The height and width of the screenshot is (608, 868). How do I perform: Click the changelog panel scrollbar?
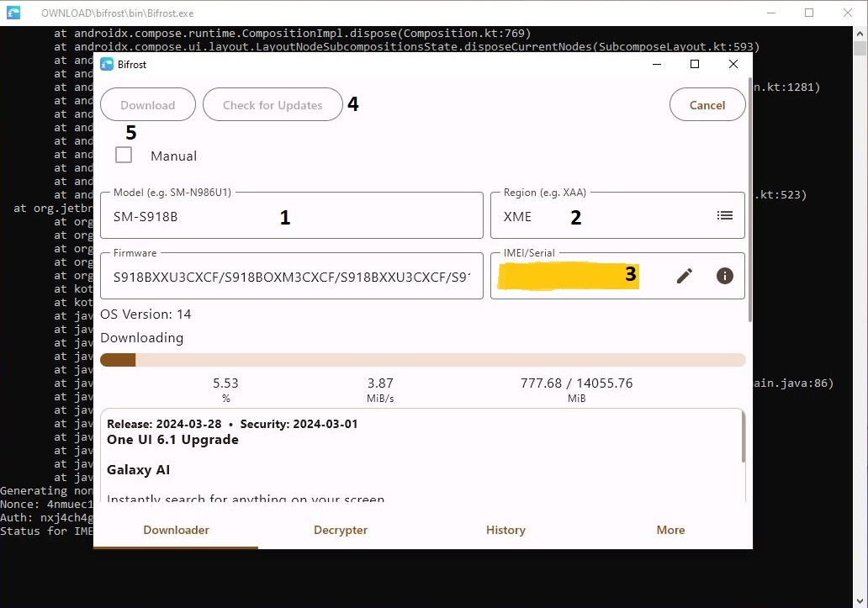[743, 437]
